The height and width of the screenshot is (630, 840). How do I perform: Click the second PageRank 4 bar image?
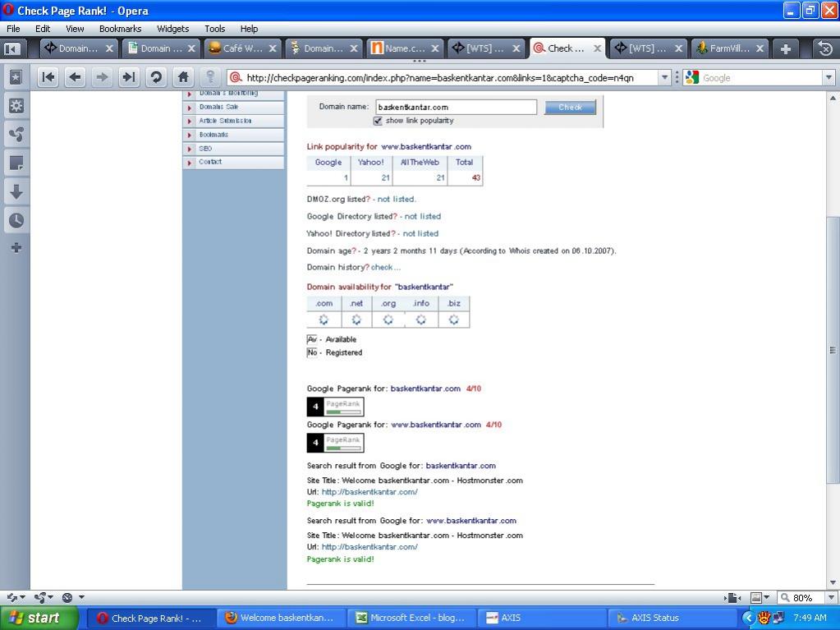pos(335,443)
